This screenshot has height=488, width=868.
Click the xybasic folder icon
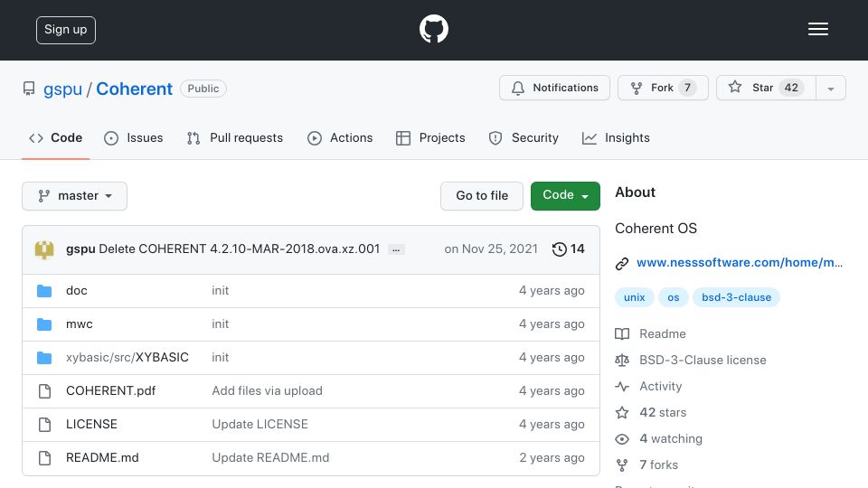[x=44, y=358]
